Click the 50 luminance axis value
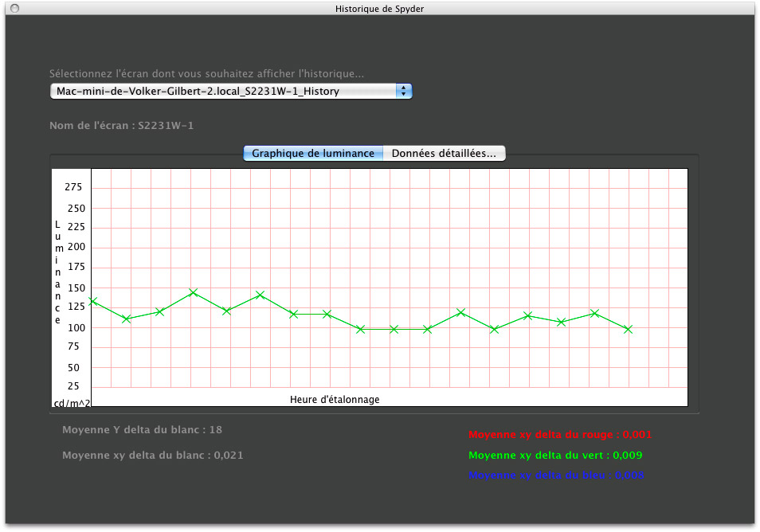 [x=73, y=368]
